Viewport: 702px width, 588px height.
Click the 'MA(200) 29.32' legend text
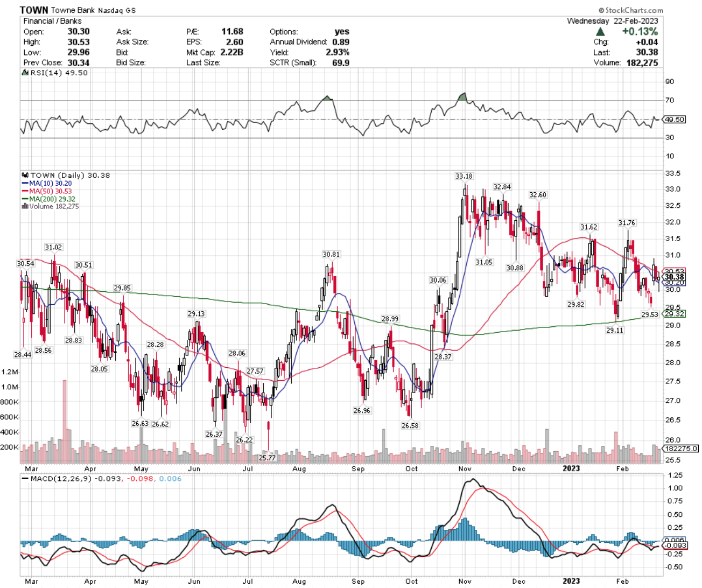(53, 199)
